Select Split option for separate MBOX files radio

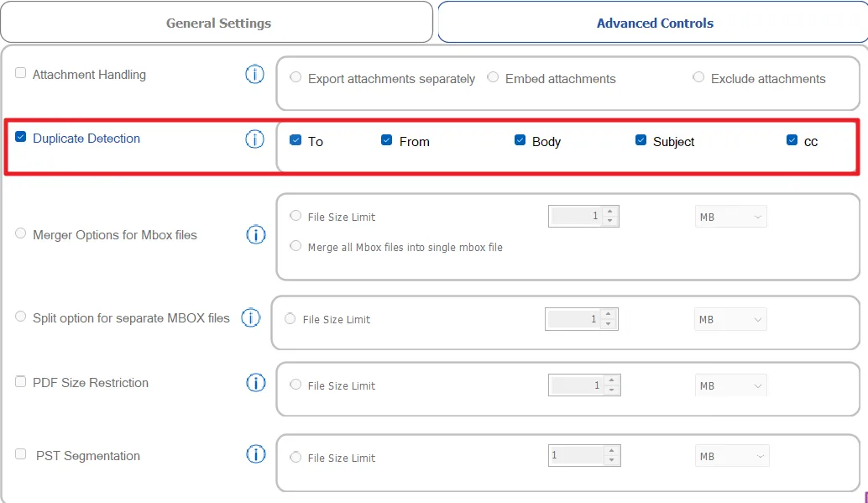[20, 317]
